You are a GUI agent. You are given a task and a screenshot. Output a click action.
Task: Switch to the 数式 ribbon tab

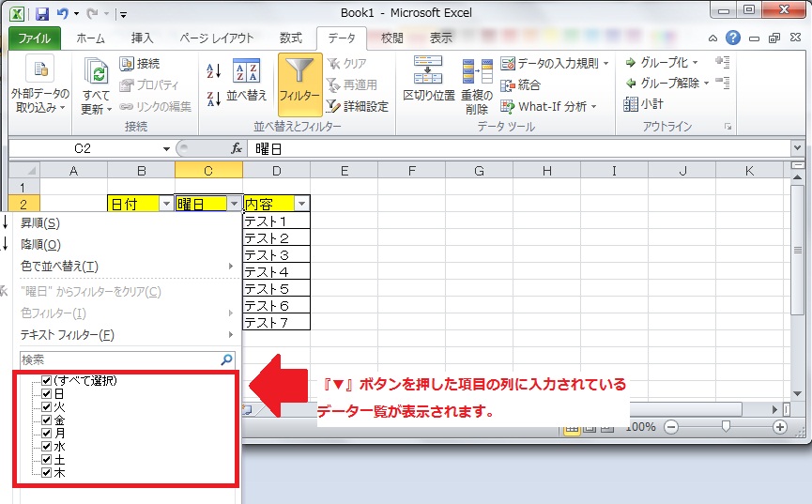290,38
